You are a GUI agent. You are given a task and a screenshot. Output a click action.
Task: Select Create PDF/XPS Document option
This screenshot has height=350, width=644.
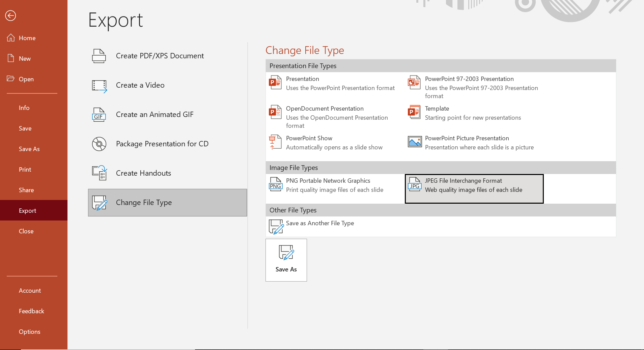167,56
